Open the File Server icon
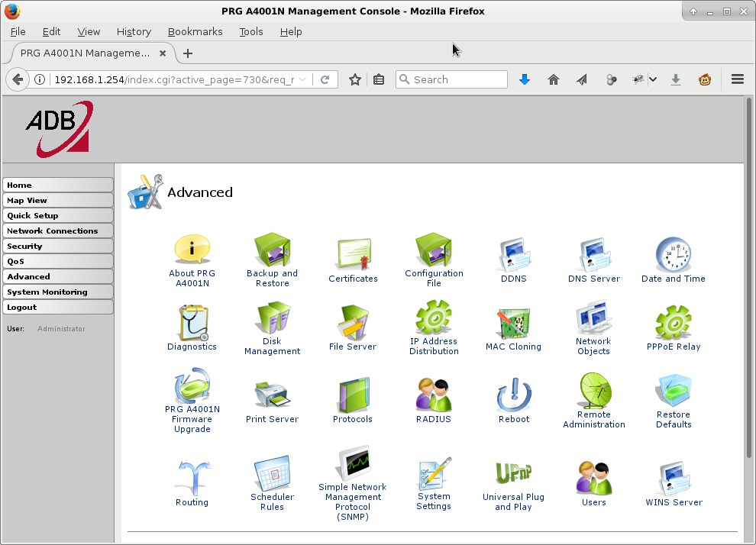Viewport: 756px width, 545px height. (x=353, y=322)
